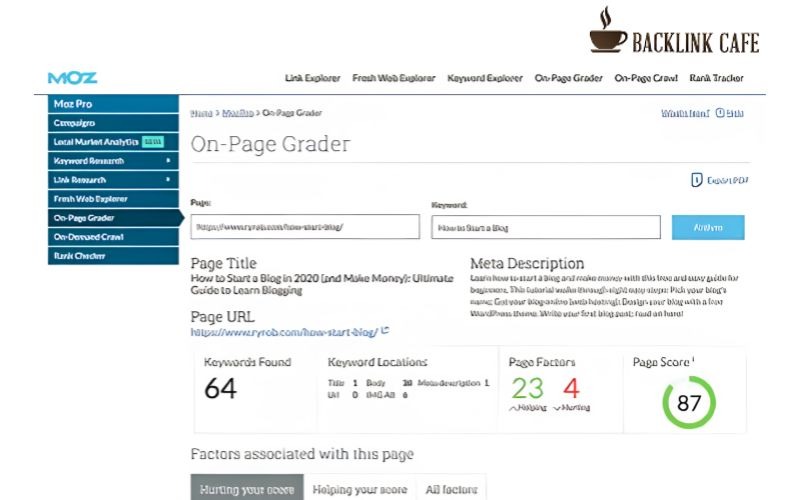Open Keyword Explorer in top navigation

[x=485, y=78]
